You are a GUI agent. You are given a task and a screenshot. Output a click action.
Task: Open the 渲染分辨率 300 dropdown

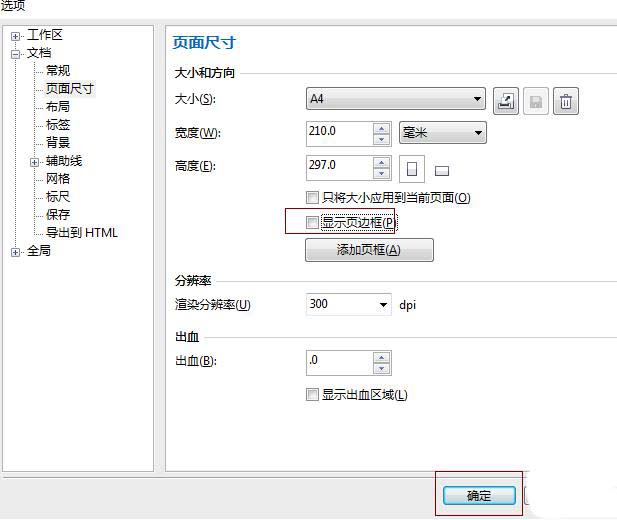click(348, 304)
